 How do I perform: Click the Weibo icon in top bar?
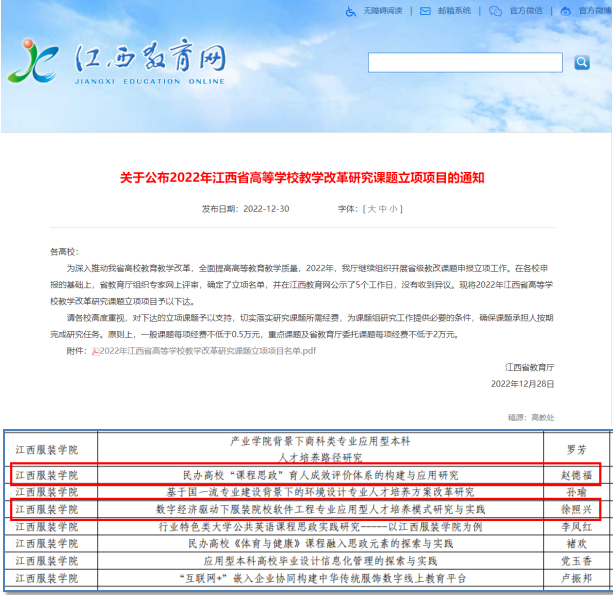(566, 11)
